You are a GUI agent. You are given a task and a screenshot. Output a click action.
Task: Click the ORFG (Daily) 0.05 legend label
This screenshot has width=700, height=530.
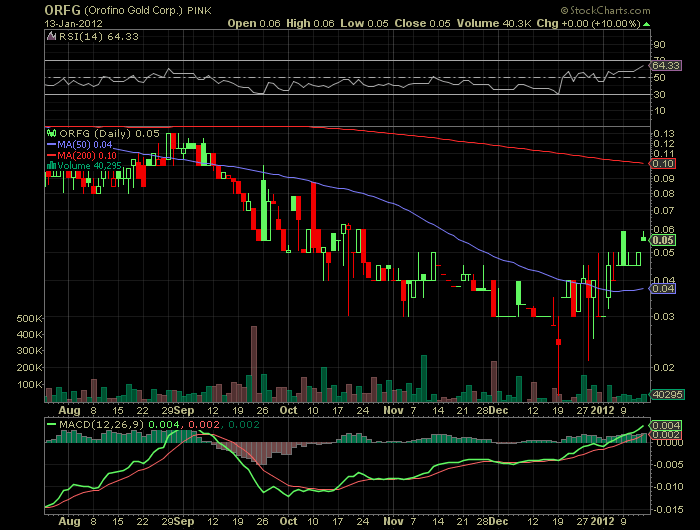109,133
